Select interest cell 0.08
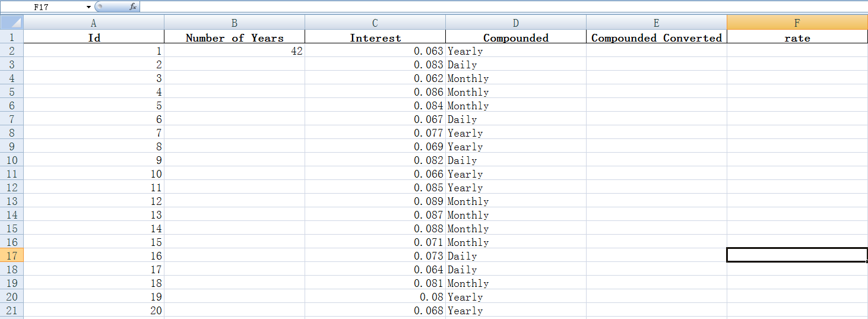Screen dimensions: 868x319 (375, 296)
